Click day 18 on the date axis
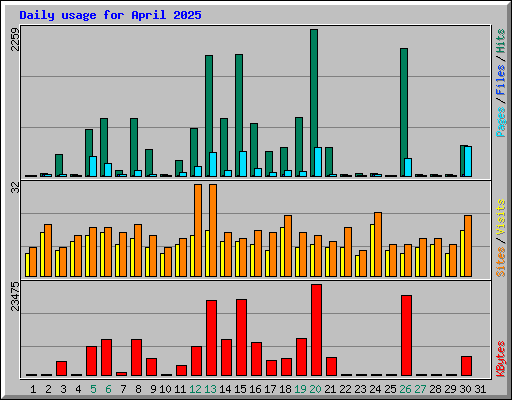Viewport: 512px width, 400px height. pyautogui.click(x=285, y=389)
